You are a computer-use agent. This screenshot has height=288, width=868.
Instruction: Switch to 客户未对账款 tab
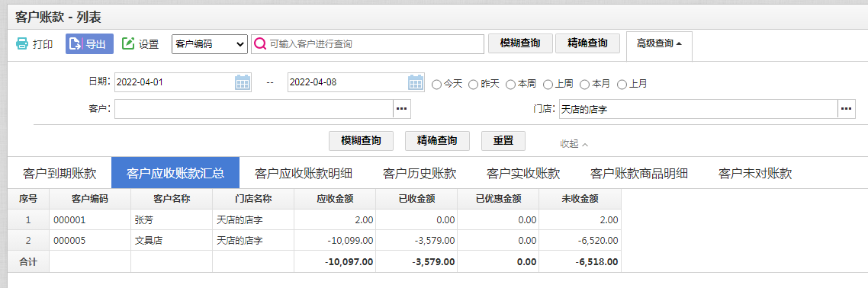click(755, 173)
